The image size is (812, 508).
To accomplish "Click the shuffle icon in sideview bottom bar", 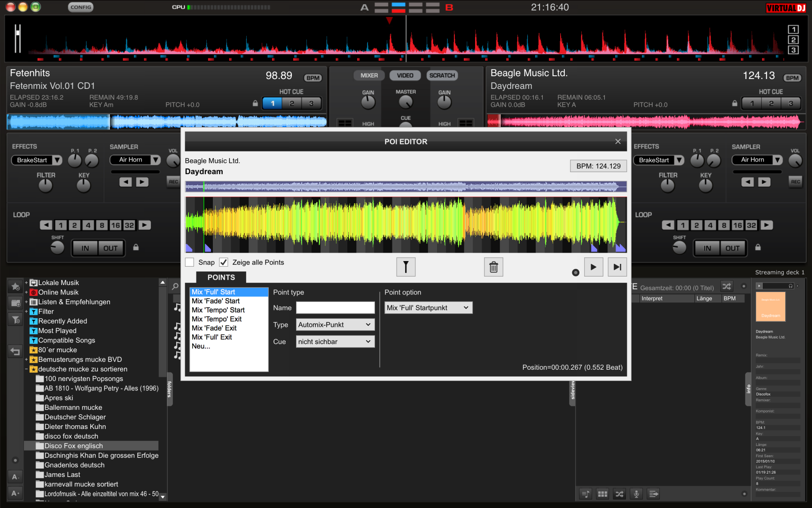I will [x=619, y=494].
